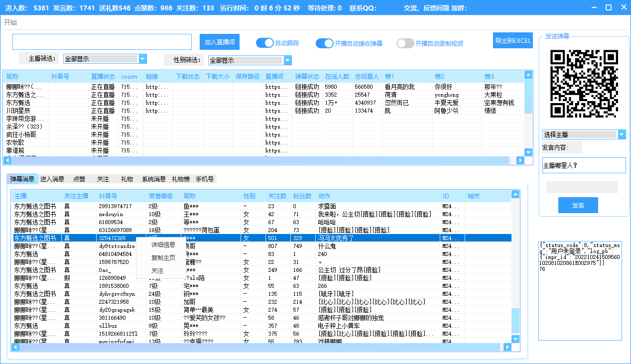Switch to the 礼物榜 tab
Screen dimensions: 631x364
click(181, 179)
